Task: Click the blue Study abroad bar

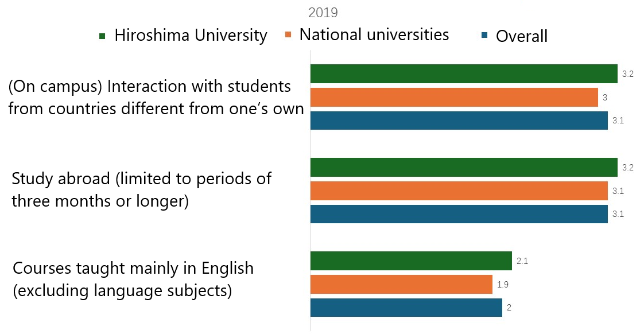Action: (459, 214)
